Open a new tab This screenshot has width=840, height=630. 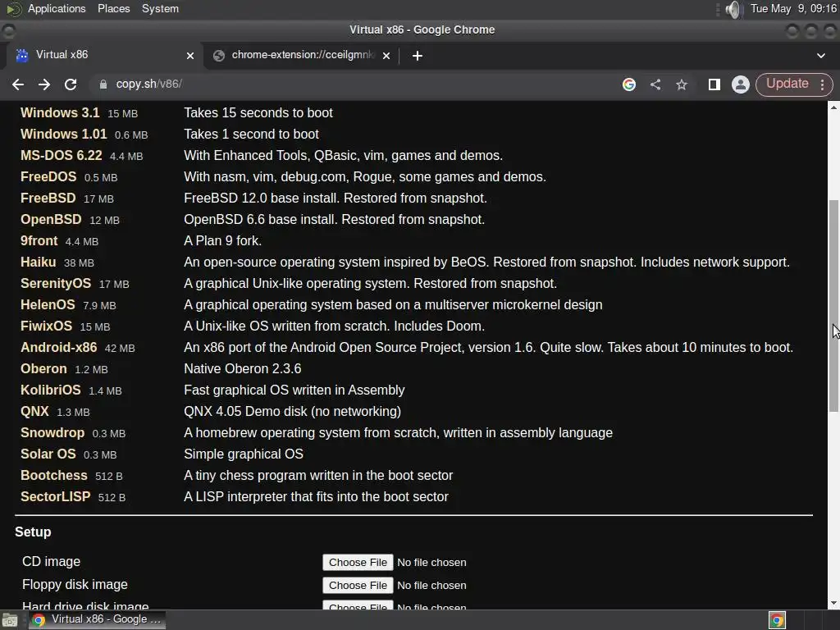coord(418,55)
